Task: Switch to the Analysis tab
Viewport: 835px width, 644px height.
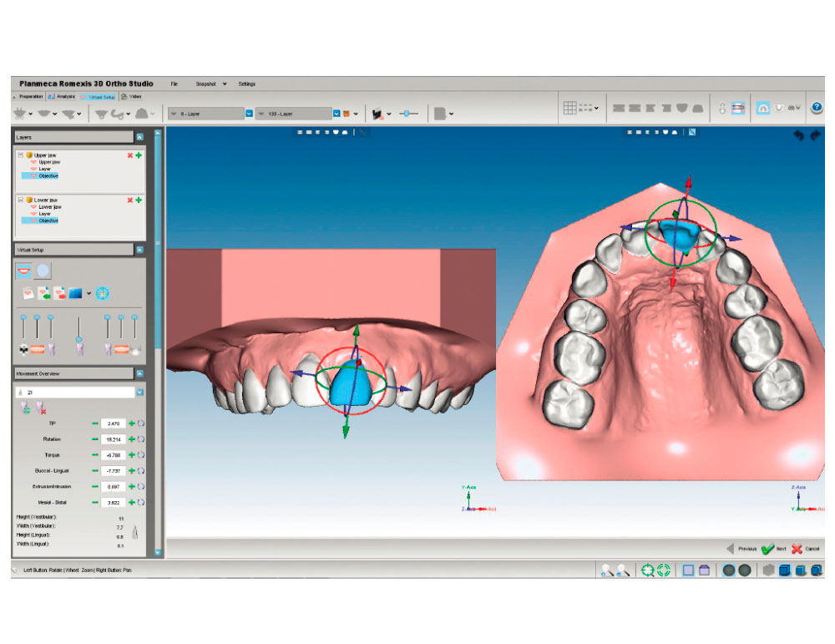Action: [x=62, y=97]
